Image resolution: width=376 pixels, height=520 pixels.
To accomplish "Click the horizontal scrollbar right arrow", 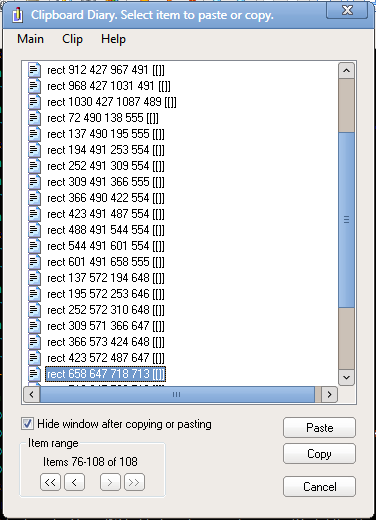I will [x=329, y=395].
